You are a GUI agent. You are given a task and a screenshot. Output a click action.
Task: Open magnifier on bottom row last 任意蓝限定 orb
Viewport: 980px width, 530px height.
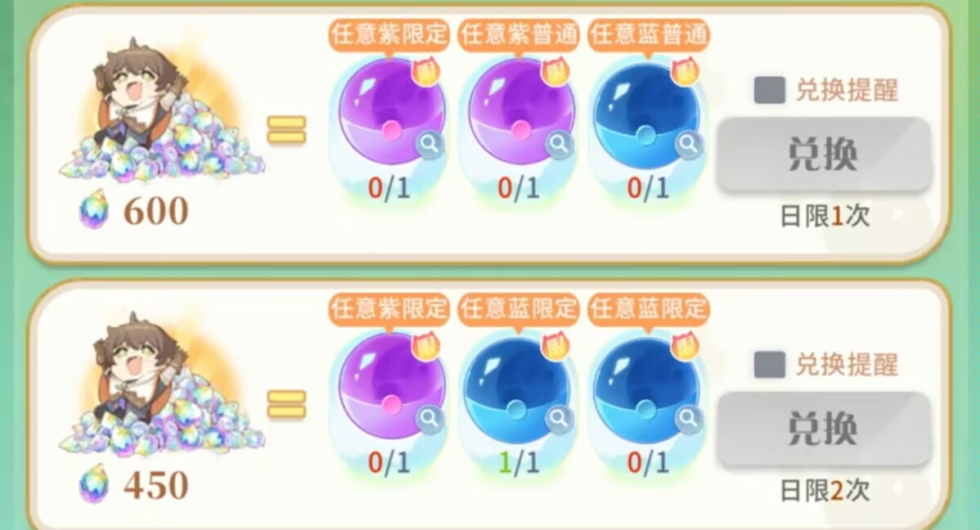click(689, 418)
